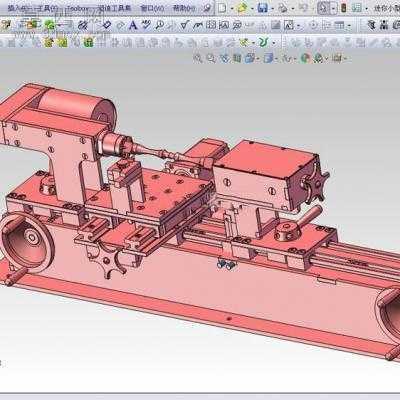The image size is (400, 400).
Task: Activate the Select cursor tool
Action: tap(323, 8)
